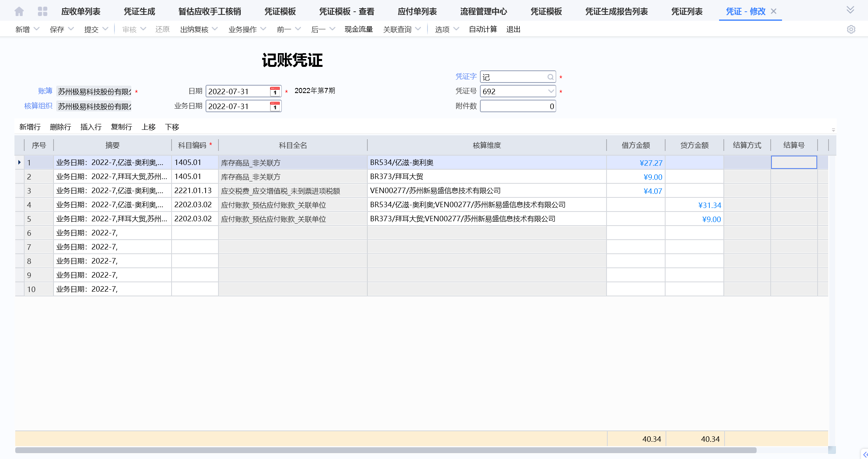Go to the home page icon
The height and width of the screenshot is (459, 868).
(x=19, y=11)
